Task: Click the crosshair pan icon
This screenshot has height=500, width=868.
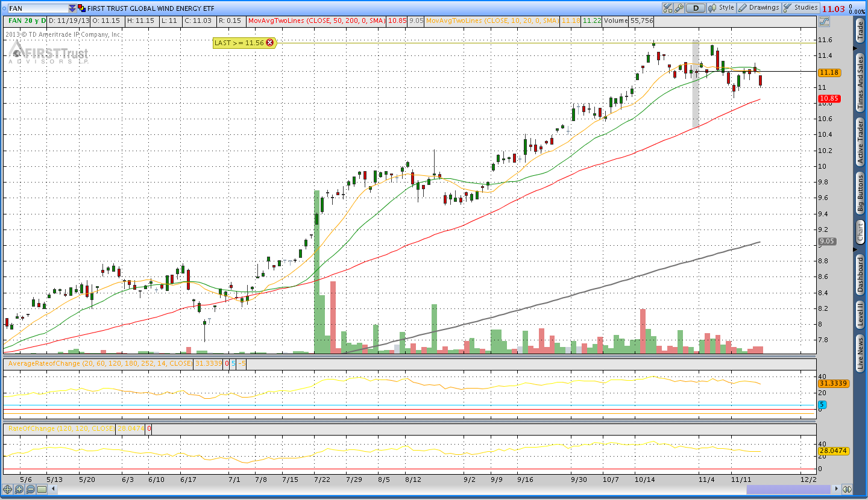Action: (8, 489)
